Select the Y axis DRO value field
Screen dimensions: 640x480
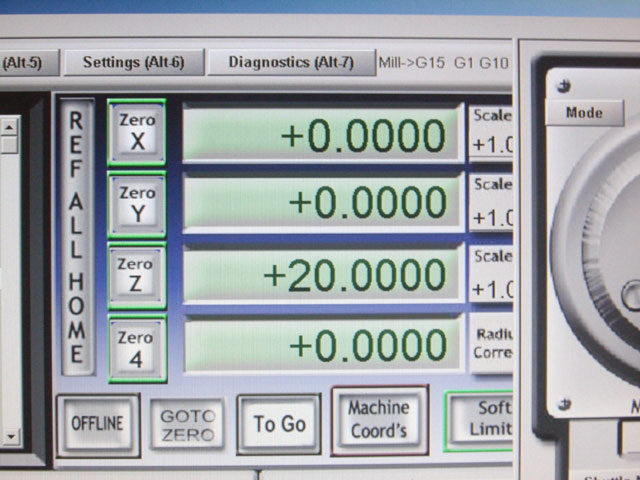(322, 202)
